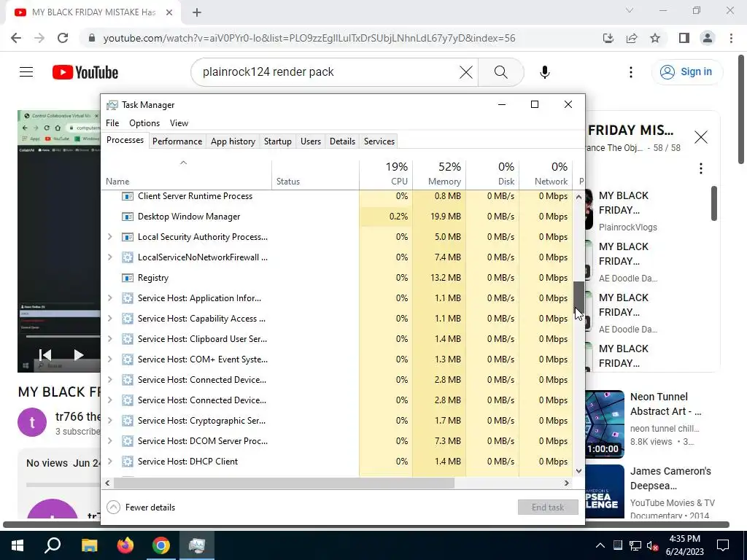The width and height of the screenshot is (747, 560).
Task: Click Task Manager vertical scrollbar thumb
Action: (578, 296)
